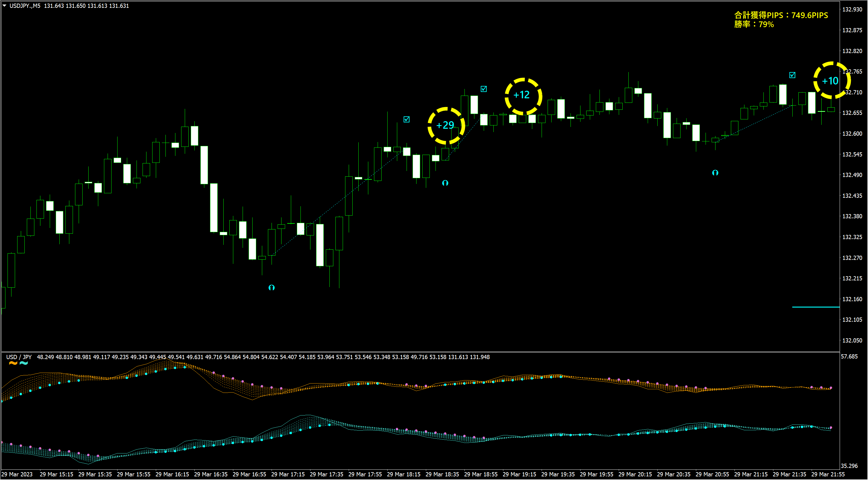Viewport: 868px width, 480px height.
Task: Click the cyan up-arrow signal near 20:55
Action: click(x=715, y=173)
